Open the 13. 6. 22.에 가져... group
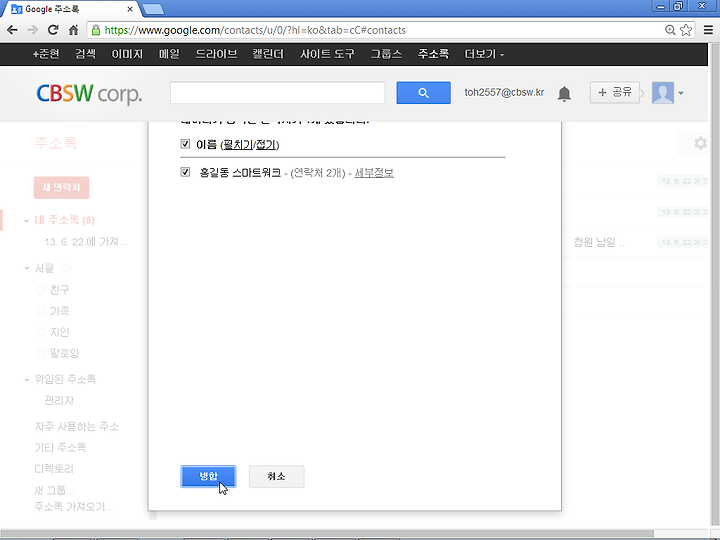 click(86, 242)
